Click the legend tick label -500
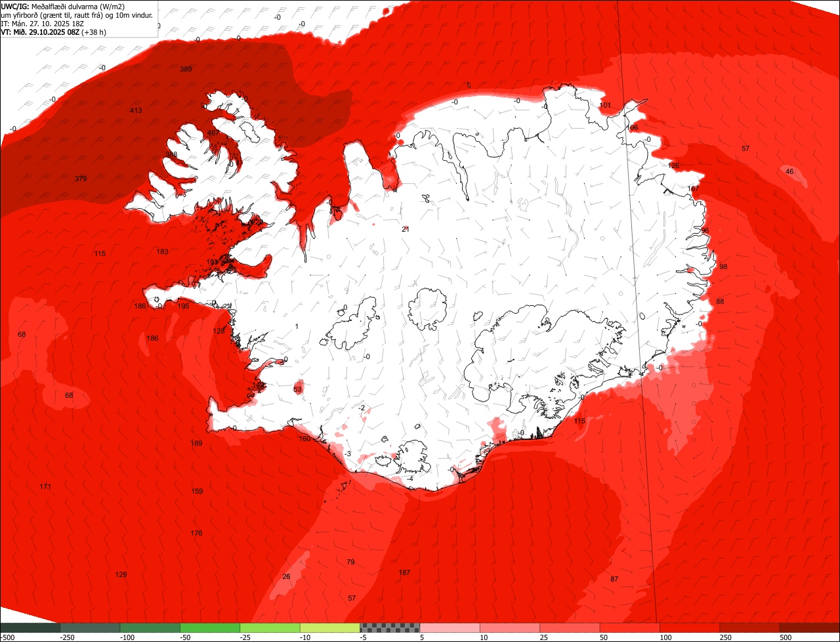The height and width of the screenshot is (642, 840). (x=7, y=637)
